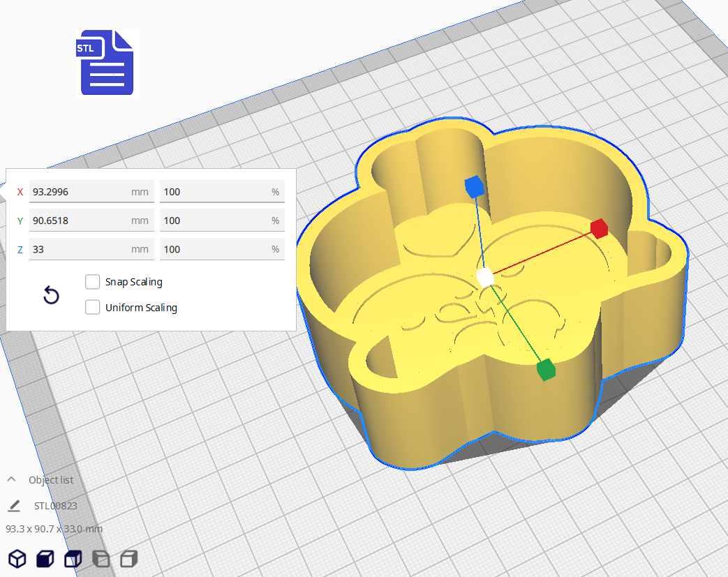
Task: Enable the Uniform Scaling checkbox
Action: (92, 308)
